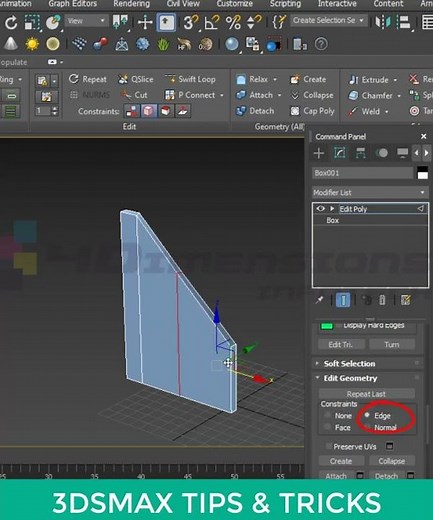The width and height of the screenshot is (433, 520).
Task: Set ribbon constraint to None icon
Action: click(x=132, y=111)
